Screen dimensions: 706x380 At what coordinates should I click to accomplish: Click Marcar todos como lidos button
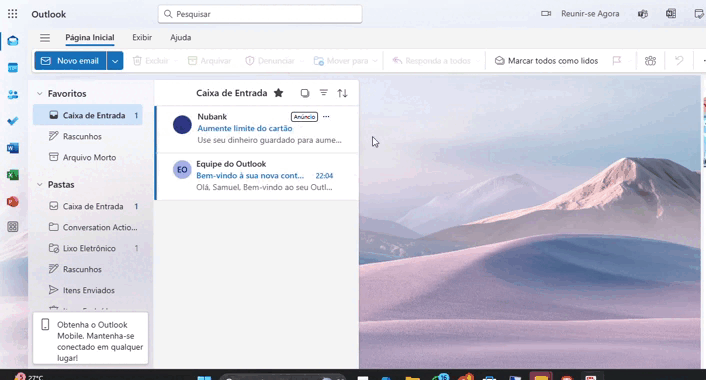coord(546,61)
